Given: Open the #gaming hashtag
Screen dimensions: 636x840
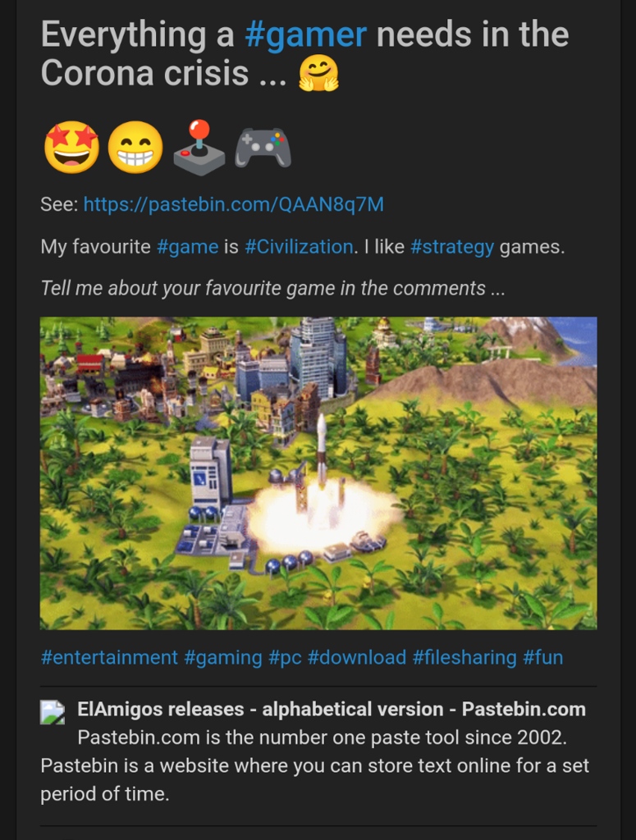Looking at the screenshot, I should (x=223, y=657).
